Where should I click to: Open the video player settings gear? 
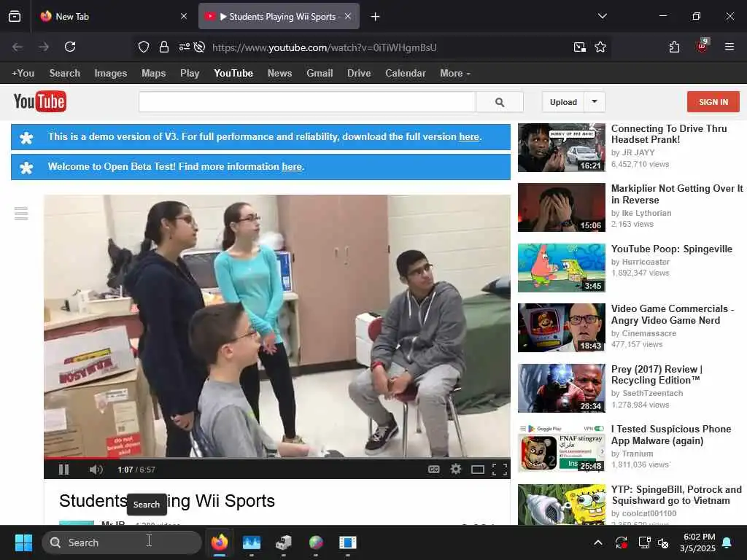[456, 469]
